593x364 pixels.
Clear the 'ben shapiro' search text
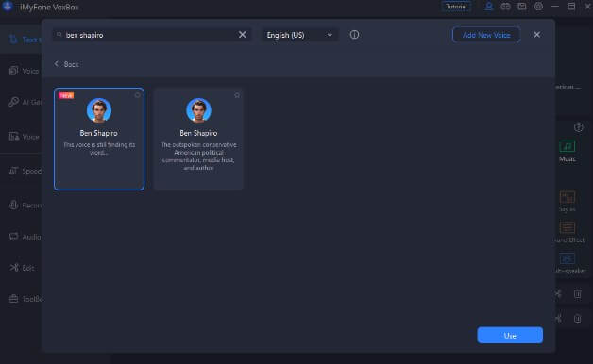tap(243, 35)
